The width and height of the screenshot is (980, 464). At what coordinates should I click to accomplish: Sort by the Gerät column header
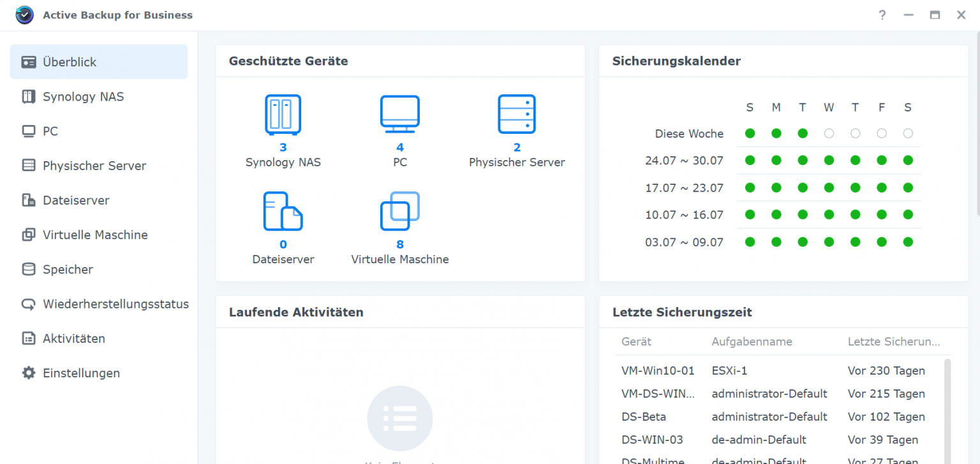click(636, 342)
